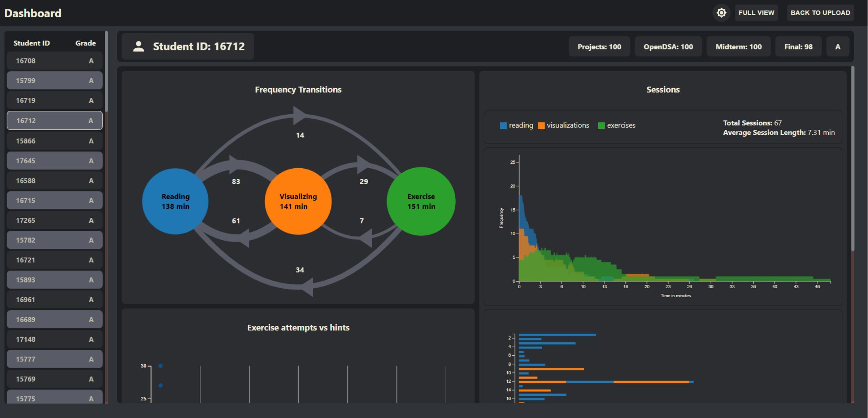The width and height of the screenshot is (868, 418).
Task: Click Total Sessions: 67 text
Action: tap(752, 123)
